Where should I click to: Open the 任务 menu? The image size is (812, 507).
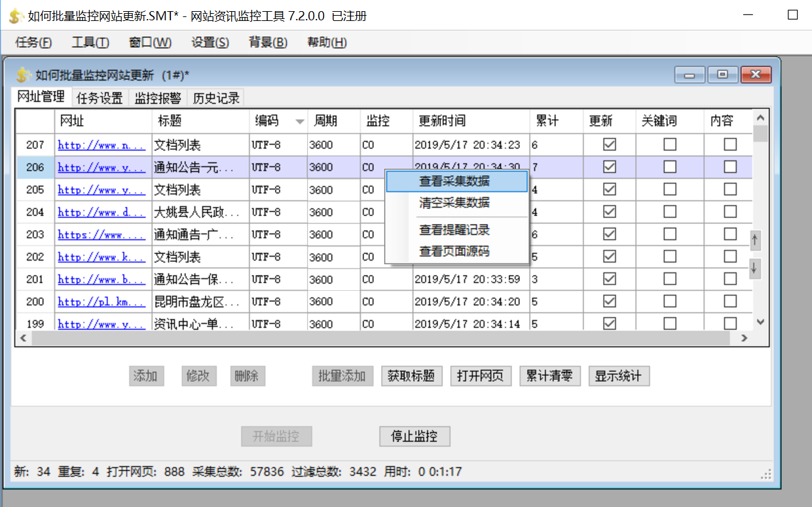pyautogui.click(x=33, y=43)
